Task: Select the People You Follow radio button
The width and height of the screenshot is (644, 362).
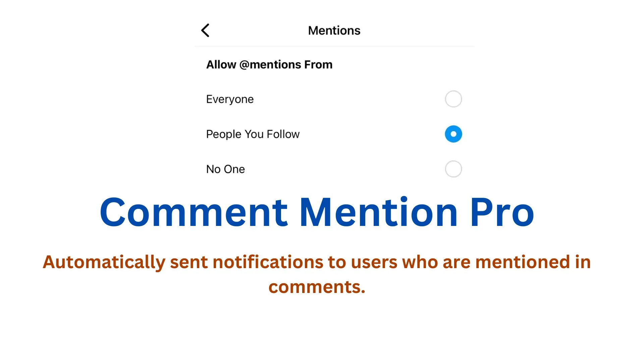Action: [453, 134]
